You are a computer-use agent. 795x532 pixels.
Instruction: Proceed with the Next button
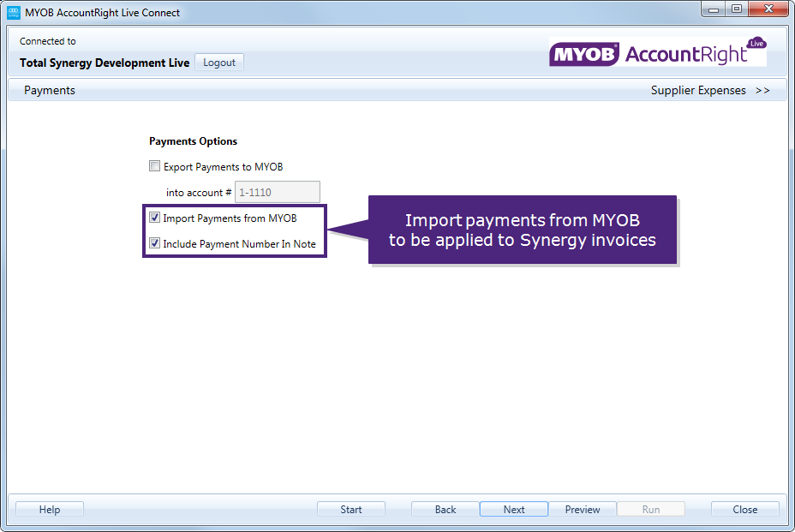click(514, 509)
